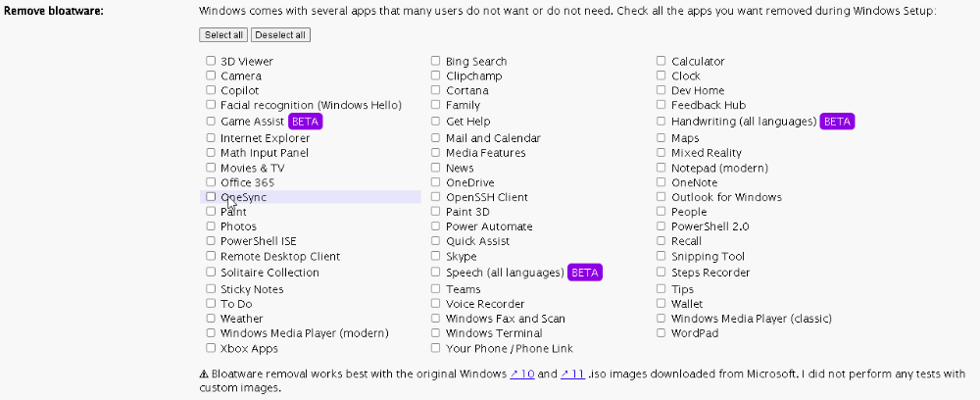Check the Family checkbox
Viewport: 980px width, 400px height.
[436, 104]
